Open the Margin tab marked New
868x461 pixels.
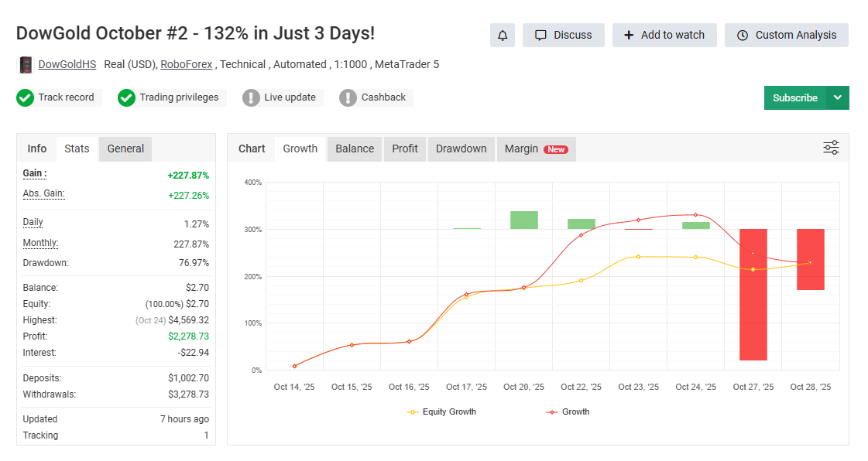point(536,149)
